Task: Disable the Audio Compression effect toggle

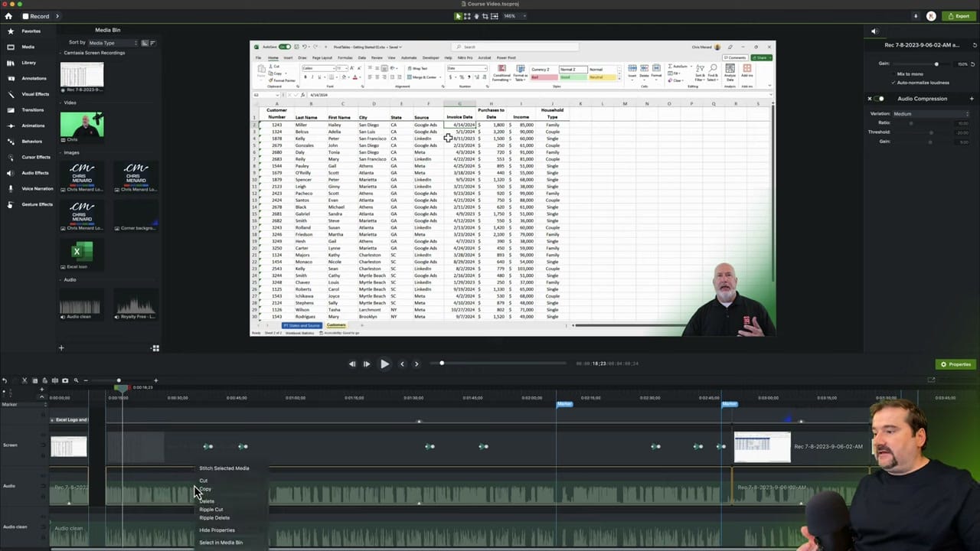Action: tap(880, 99)
